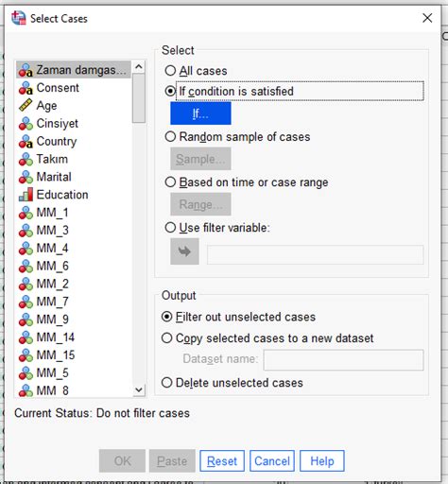Click the filter variable arrow button
This screenshot has height=484, width=448.
(x=184, y=251)
